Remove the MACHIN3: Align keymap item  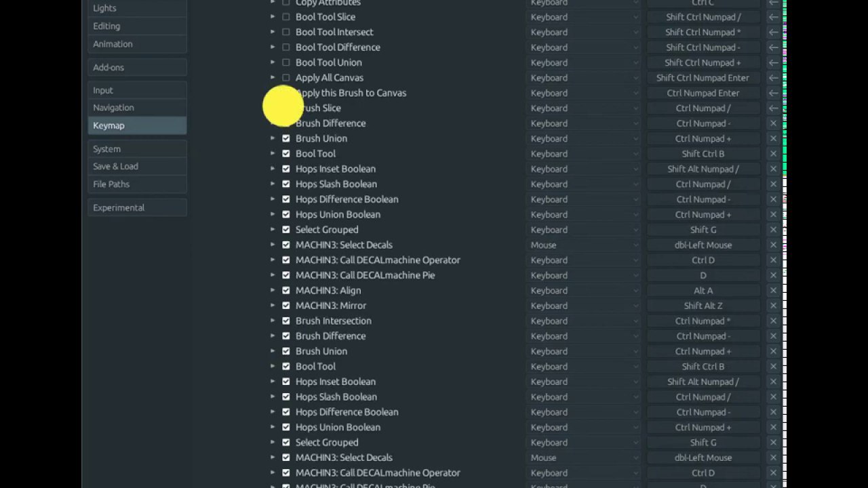tap(773, 291)
